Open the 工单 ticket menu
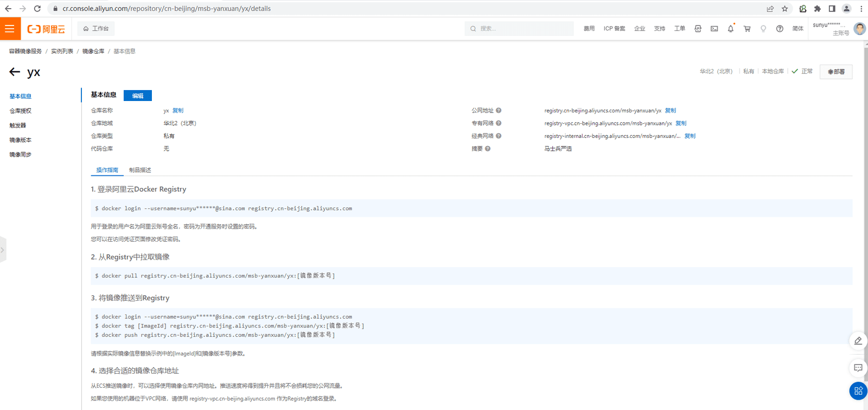Image resolution: width=868 pixels, height=410 pixels. [x=680, y=29]
